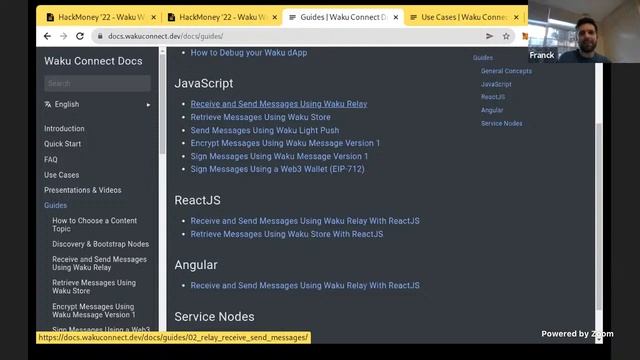Image resolution: width=640 pixels, height=360 pixels.
Task: Reload the page with the refresh icon
Action: [80, 36]
